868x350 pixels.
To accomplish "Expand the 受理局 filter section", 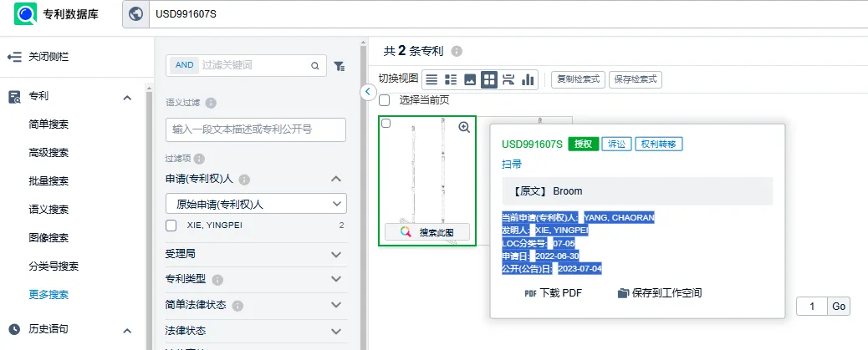I will coord(336,254).
